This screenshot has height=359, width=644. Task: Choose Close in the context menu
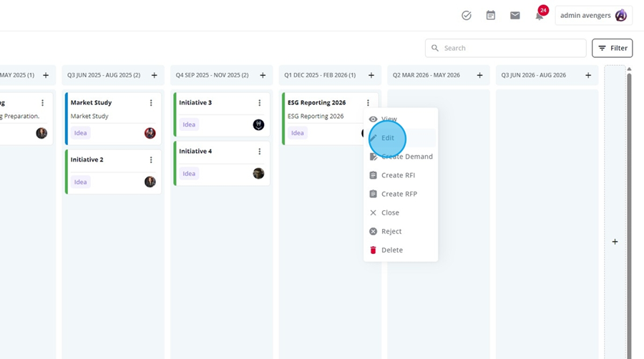401,212
